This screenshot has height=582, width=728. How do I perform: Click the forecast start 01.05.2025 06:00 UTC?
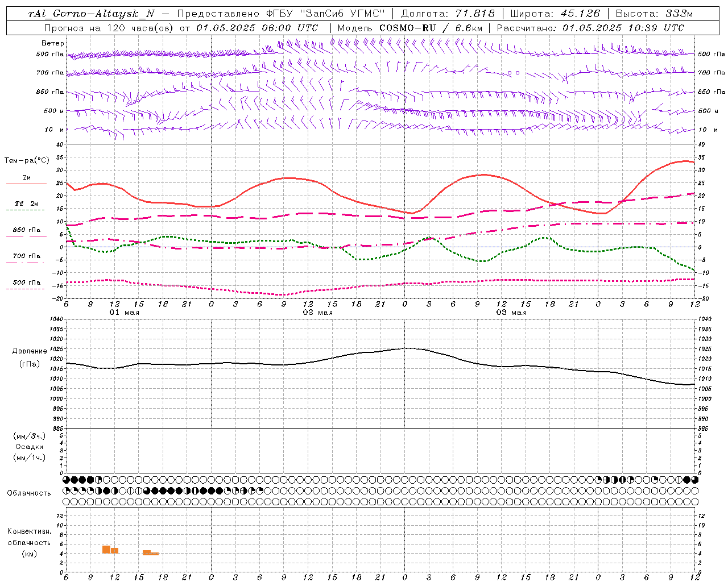pyautogui.click(x=257, y=28)
